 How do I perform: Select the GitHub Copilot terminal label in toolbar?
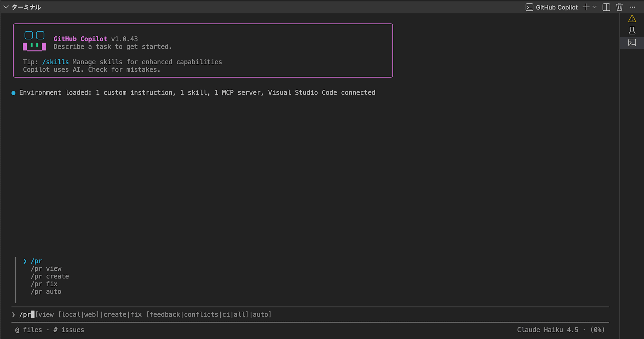[556, 7]
